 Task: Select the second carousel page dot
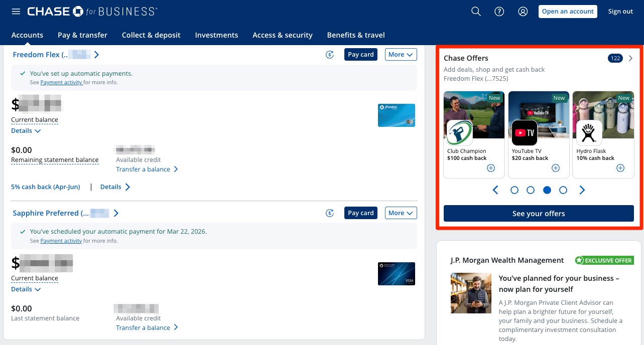click(531, 190)
